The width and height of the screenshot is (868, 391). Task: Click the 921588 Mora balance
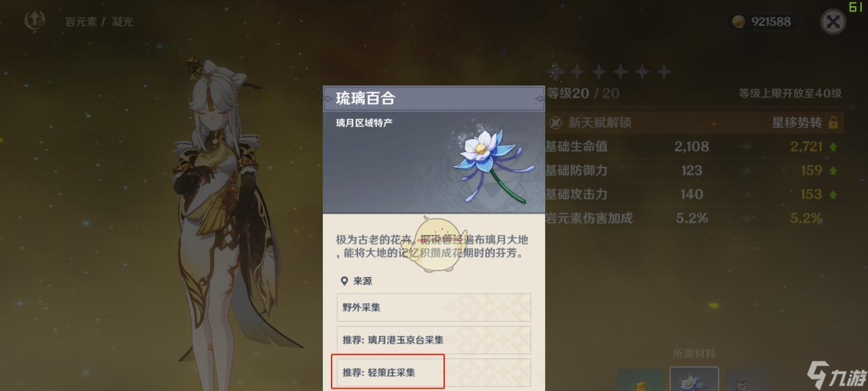[x=771, y=22]
